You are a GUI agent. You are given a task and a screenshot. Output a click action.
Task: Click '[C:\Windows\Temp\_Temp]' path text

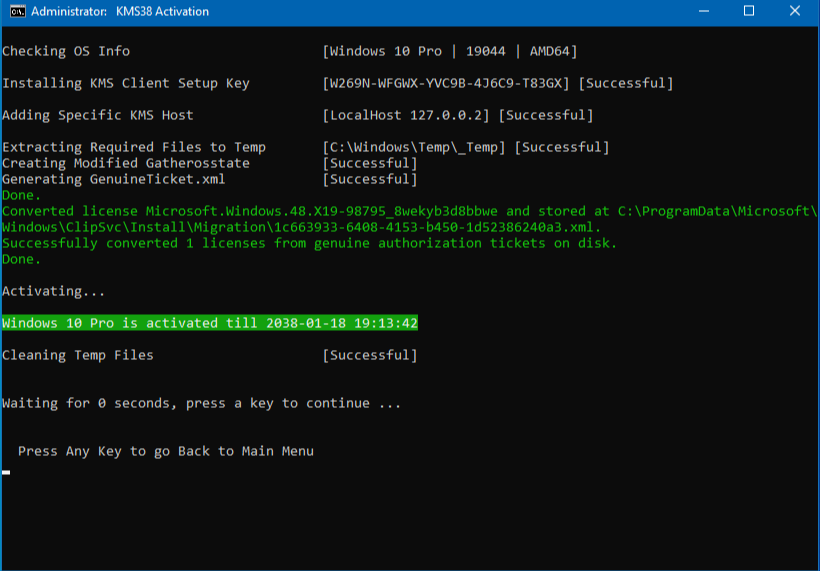(x=414, y=147)
